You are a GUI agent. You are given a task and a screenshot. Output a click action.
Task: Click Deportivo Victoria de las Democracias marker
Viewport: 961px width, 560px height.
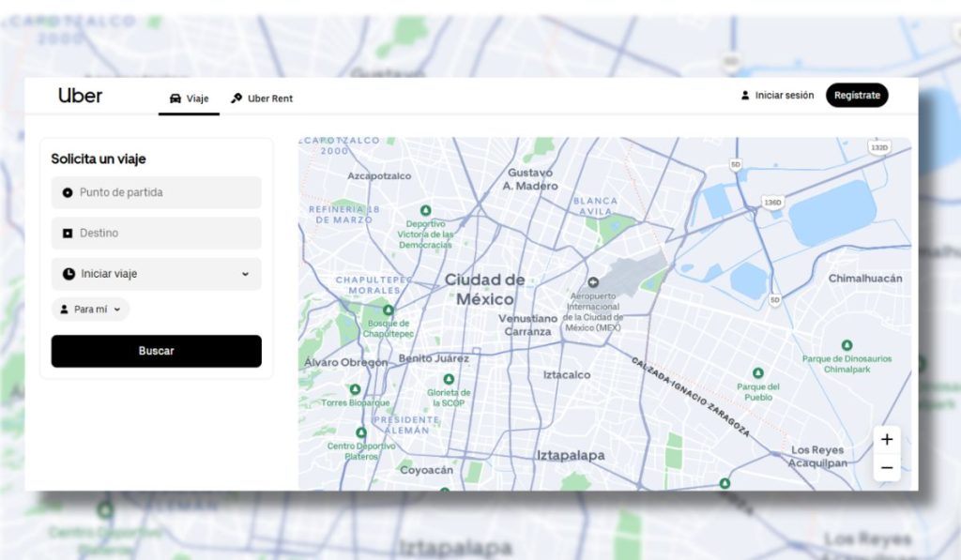(x=425, y=211)
